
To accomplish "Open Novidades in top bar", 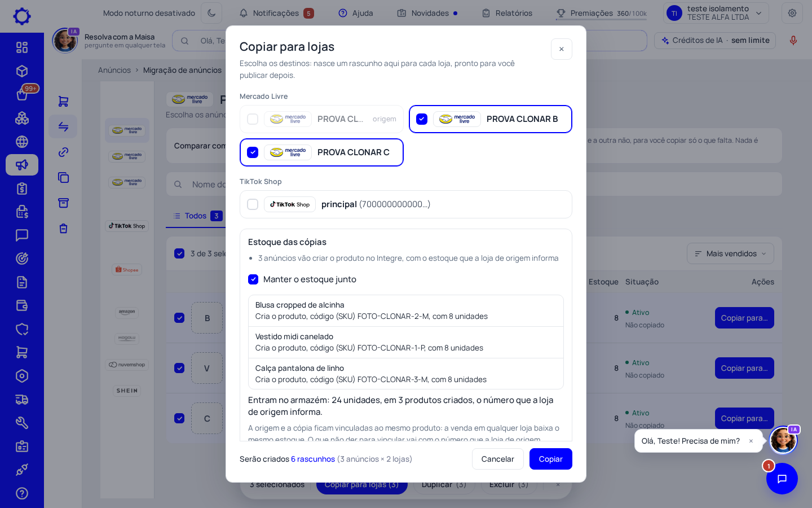I will click(427, 13).
